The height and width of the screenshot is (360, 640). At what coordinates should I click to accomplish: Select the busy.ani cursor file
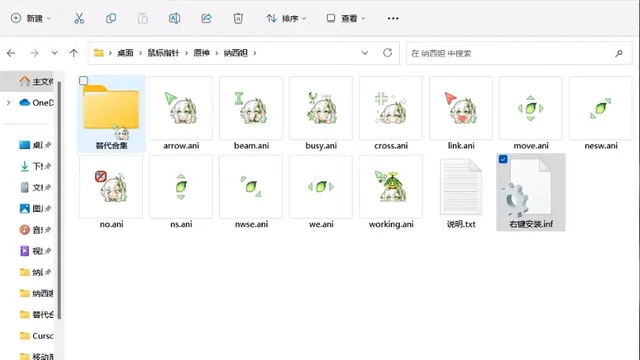pyautogui.click(x=321, y=113)
